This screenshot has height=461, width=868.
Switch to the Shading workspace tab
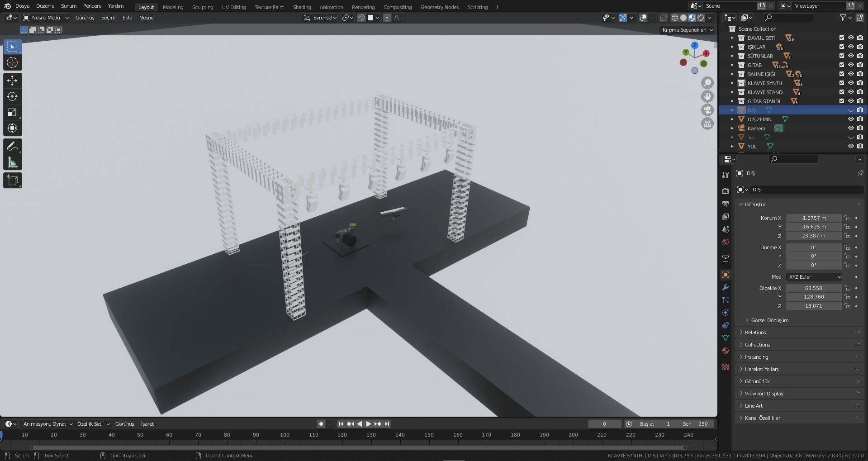tap(302, 7)
